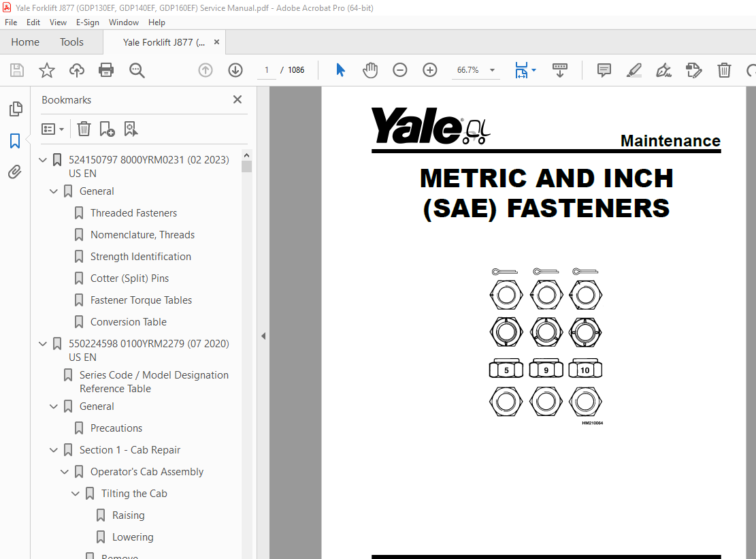
Task: Open the Window menu
Action: point(123,22)
